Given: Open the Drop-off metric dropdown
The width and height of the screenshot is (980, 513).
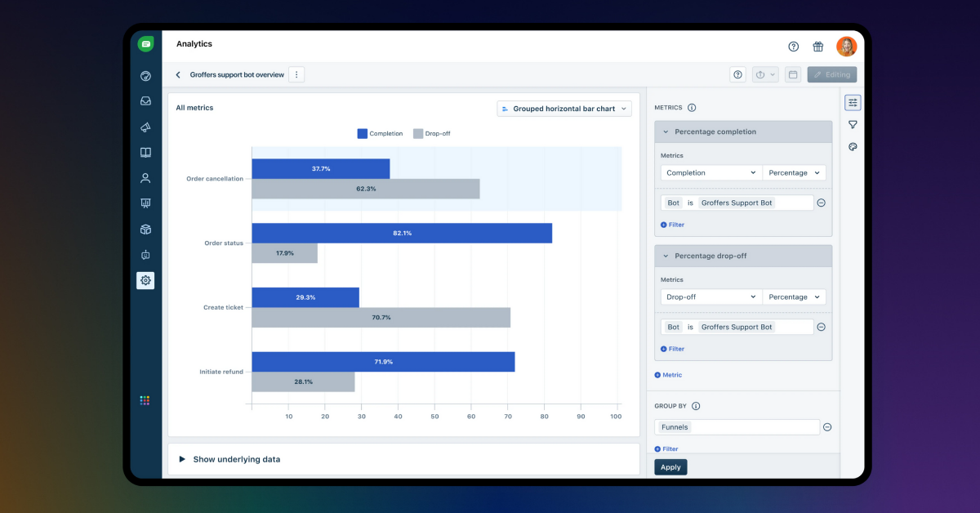Looking at the screenshot, I should pyautogui.click(x=710, y=297).
